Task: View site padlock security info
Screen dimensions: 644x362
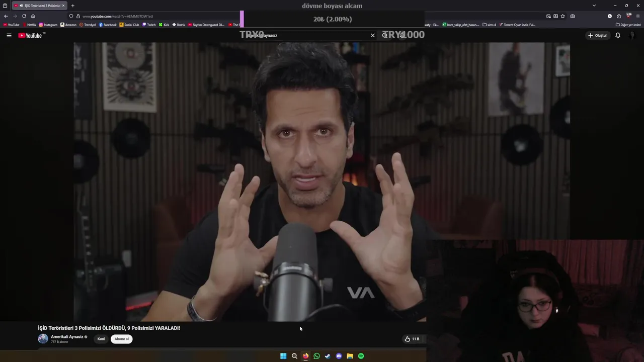Action: coord(78,16)
